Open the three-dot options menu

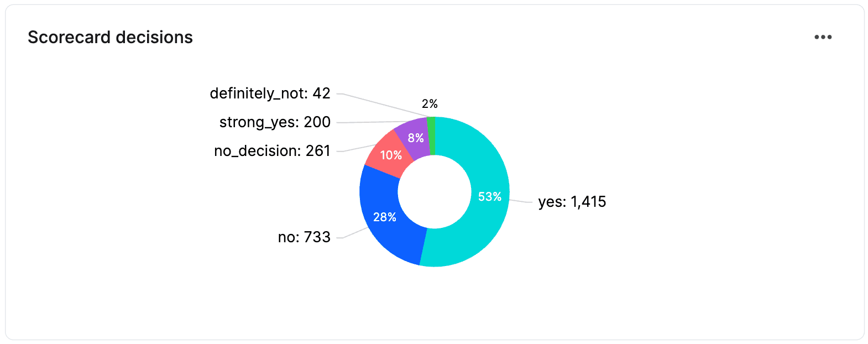click(x=823, y=37)
